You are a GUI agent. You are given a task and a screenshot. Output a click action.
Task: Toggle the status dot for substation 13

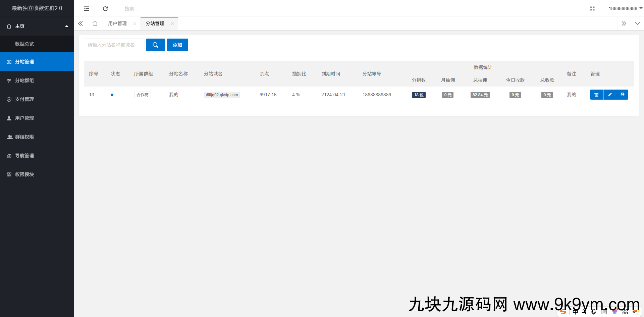coord(112,95)
